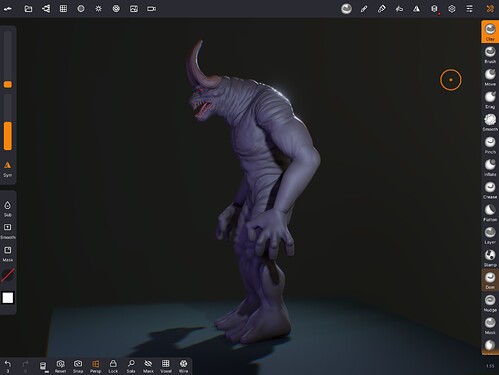Select the Clay brush tool
This screenshot has height=375, width=499.
point(490,32)
